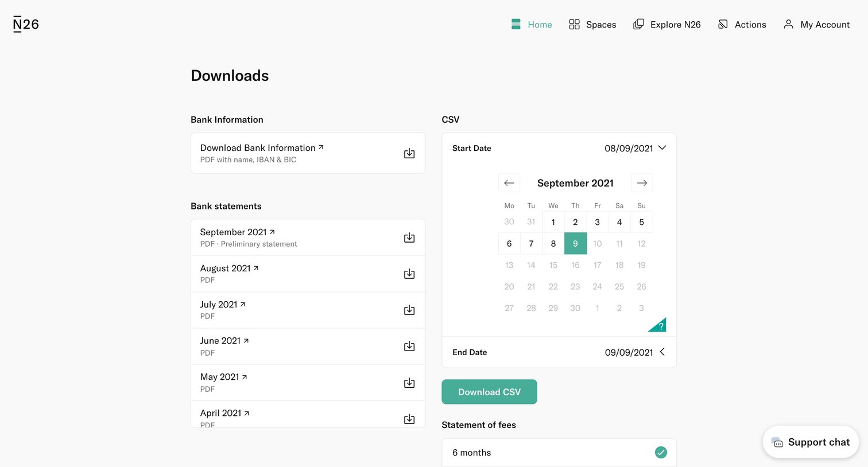Screen dimensions: 868x467
Task: Click the download icon for September 2021 statement
Action: (409, 238)
